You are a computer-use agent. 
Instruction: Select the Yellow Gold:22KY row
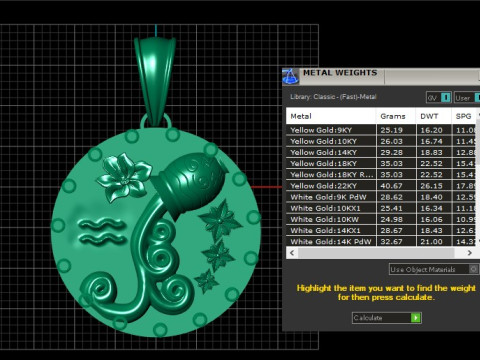pos(381,186)
